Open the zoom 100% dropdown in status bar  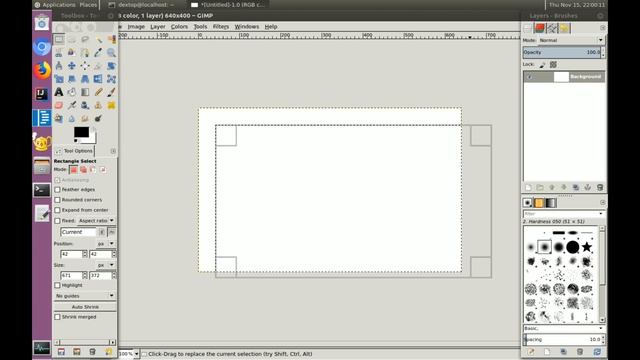coord(136,354)
